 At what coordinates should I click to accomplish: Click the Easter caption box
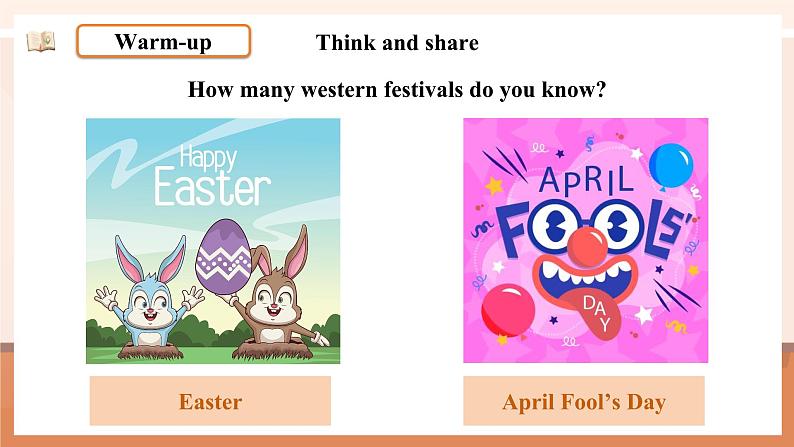click(x=210, y=401)
